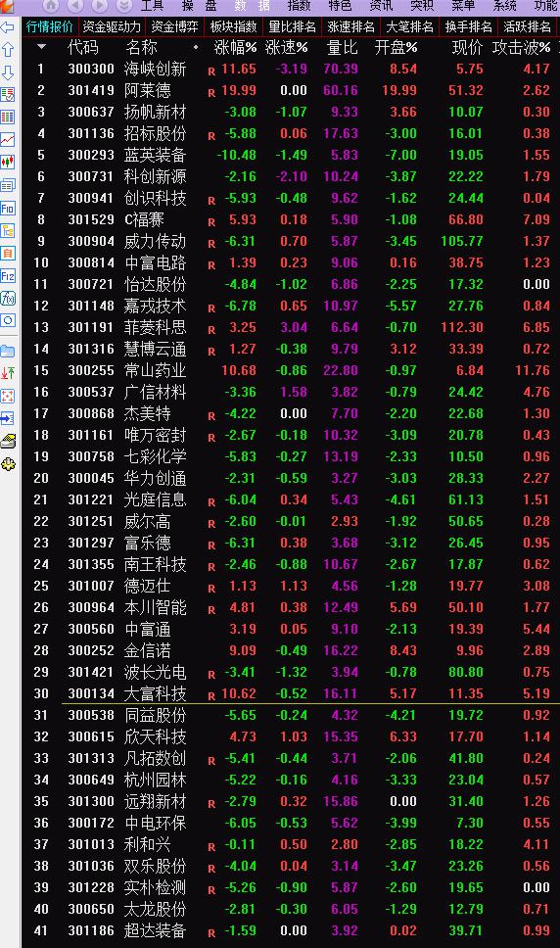Click the folder icon in sidebar
Image resolution: width=560 pixels, height=948 pixels.
(x=8, y=351)
